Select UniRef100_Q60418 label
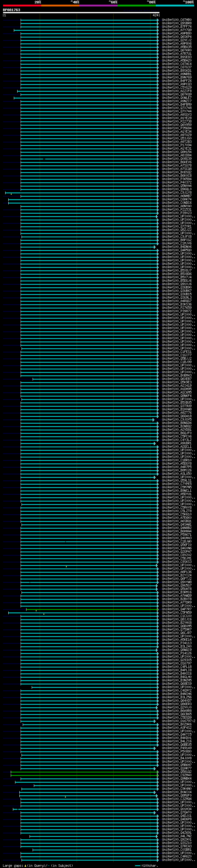Screen dimensions: 197x868 tap(176, 416)
